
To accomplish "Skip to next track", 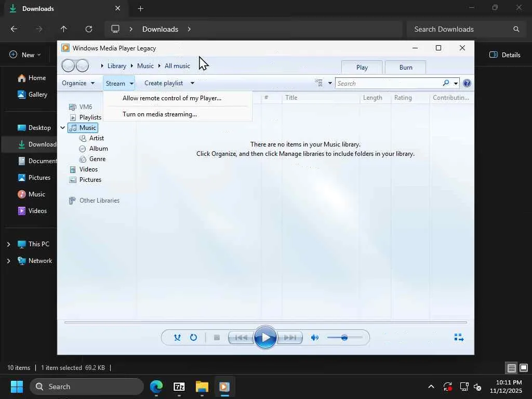I will (290, 337).
